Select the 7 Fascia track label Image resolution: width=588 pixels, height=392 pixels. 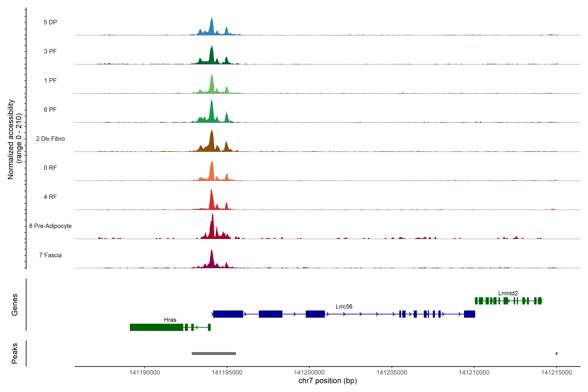(50, 255)
